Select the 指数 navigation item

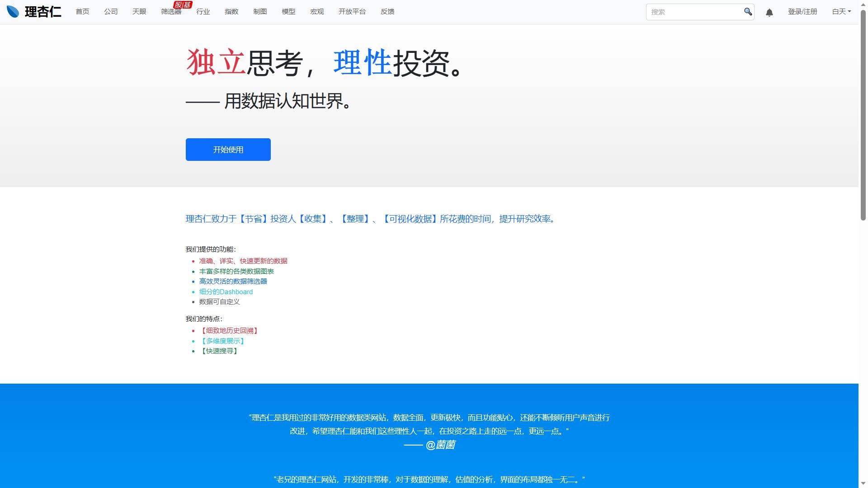231,12
